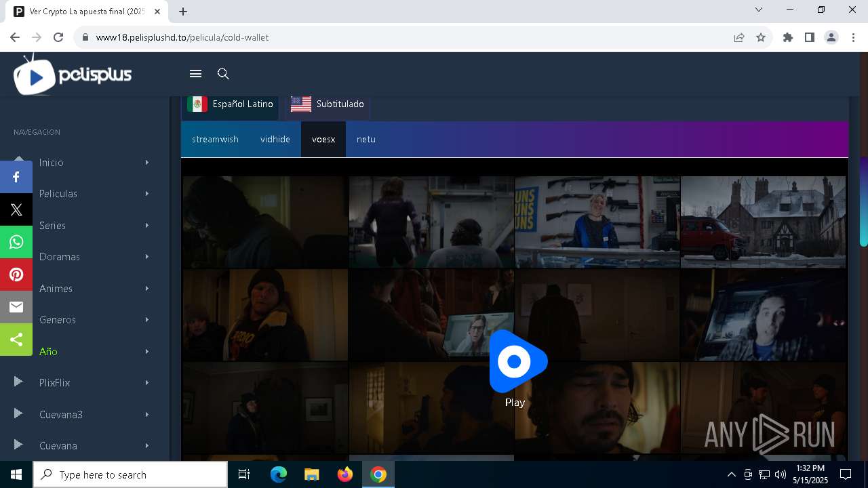Open Windows Start menu
This screenshot has height=488, width=868.
[16, 474]
